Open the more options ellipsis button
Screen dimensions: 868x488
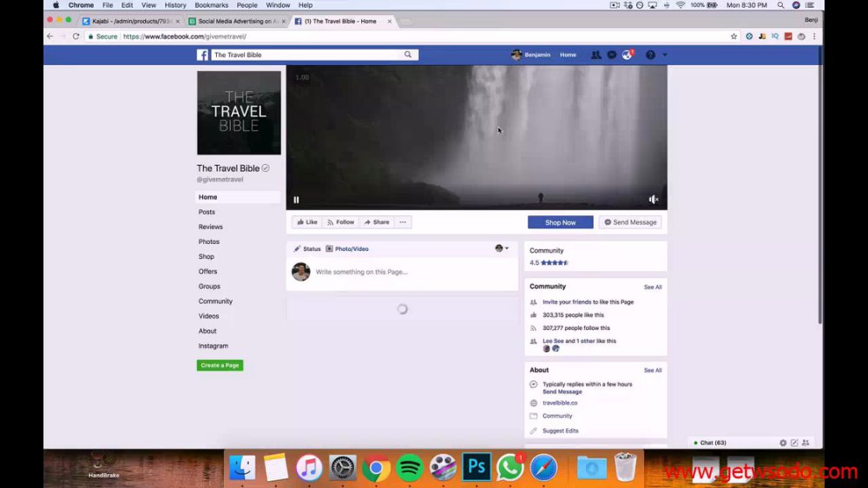coord(403,222)
